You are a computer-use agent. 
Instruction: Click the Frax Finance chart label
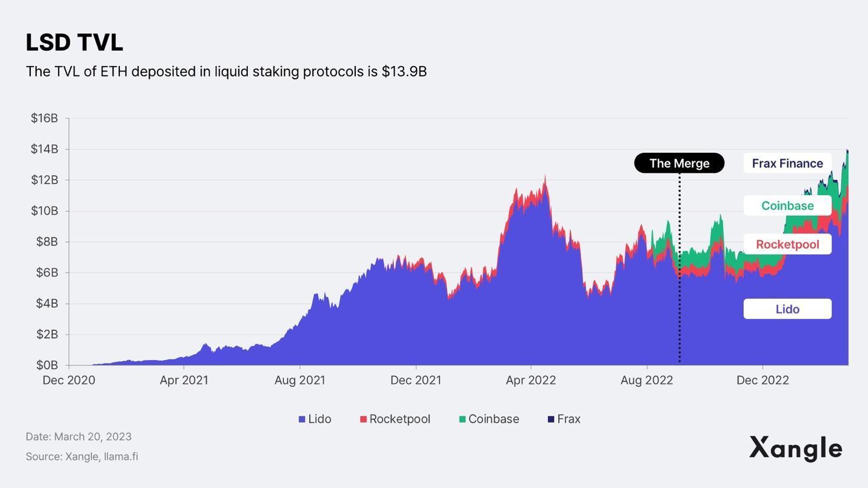(787, 163)
